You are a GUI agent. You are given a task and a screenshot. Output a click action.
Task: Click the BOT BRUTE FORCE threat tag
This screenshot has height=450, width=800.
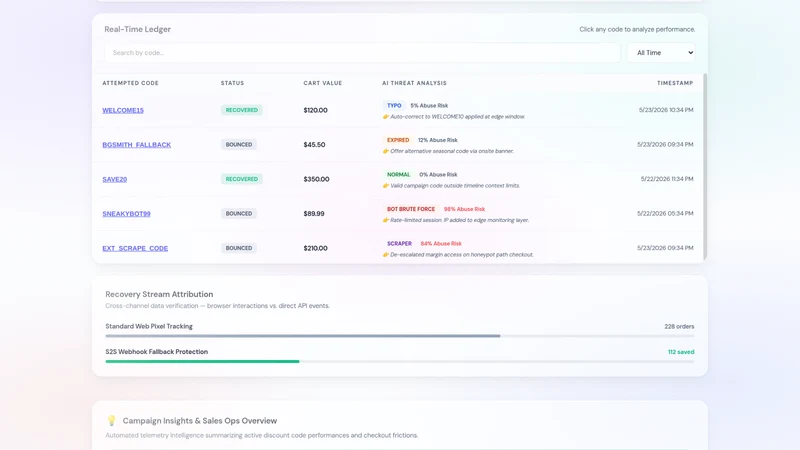pyautogui.click(x=411, y=209)
